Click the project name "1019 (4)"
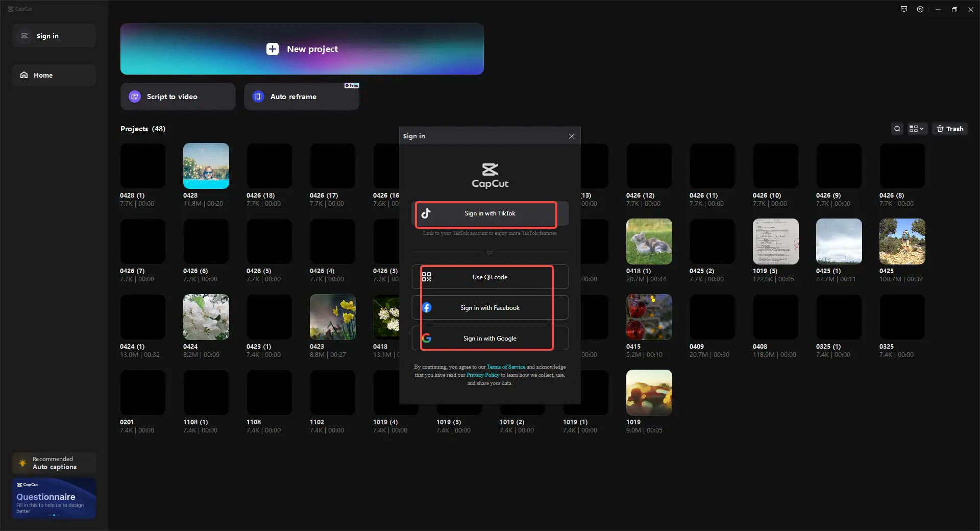The height and width of the screenshot is (531, 980). pos(385,422)
